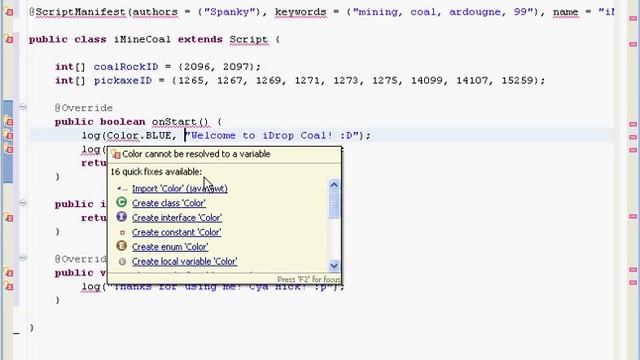This screenshot has width=640, height=360.
Task: Click the underlined Script superclass name
Action: coord(249,40)
